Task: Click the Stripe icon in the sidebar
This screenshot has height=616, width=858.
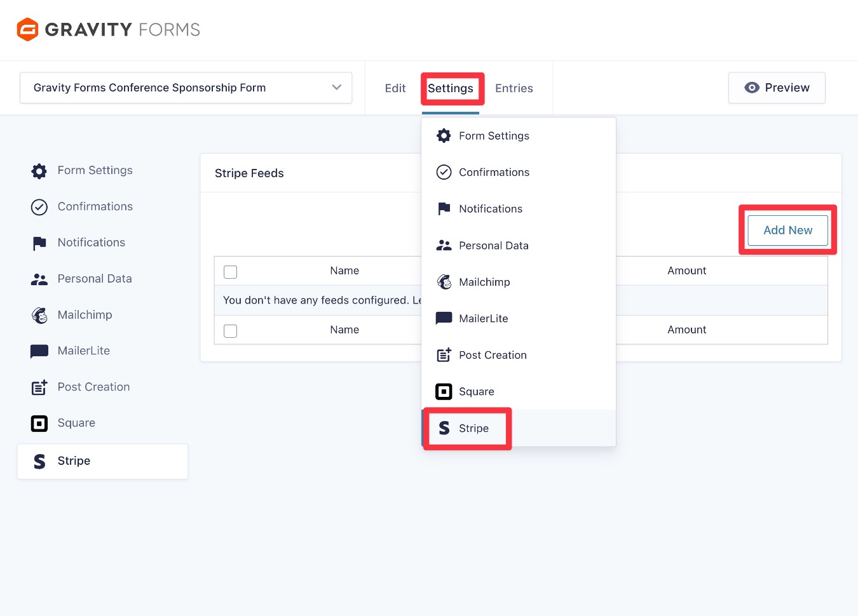Action: 39,461
